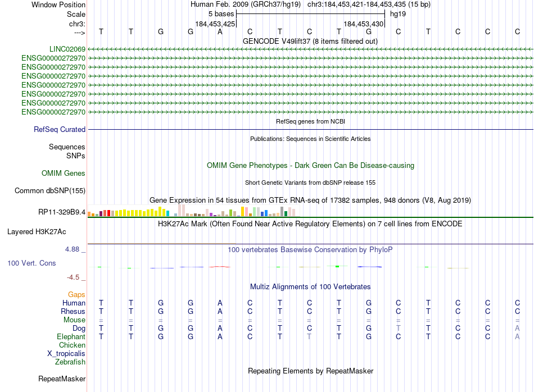Open the RefSeq genes from NCBI title
The height and width of the screenshot is (392, 534).
coord(310,121)
